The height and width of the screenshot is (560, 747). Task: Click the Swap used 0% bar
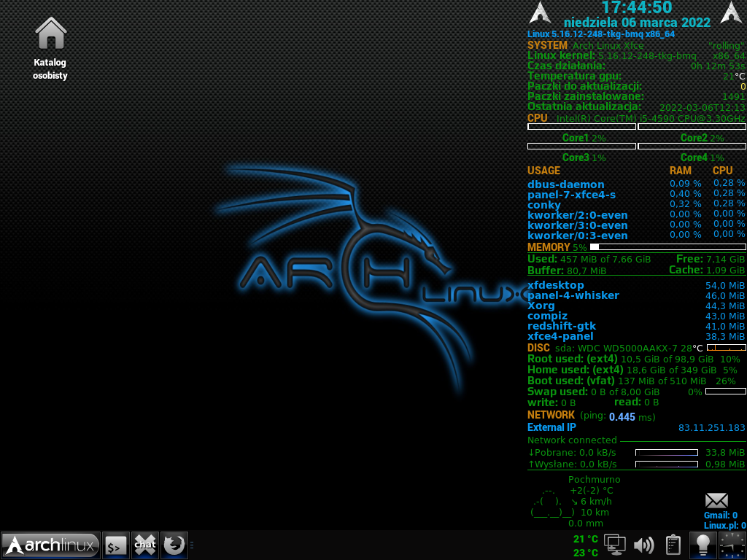(x=726, y=392)
